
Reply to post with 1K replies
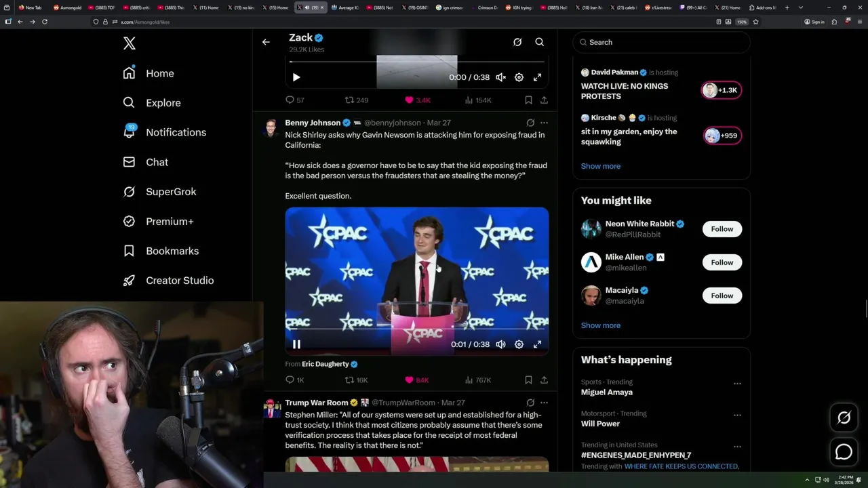(x=295, y=380)
